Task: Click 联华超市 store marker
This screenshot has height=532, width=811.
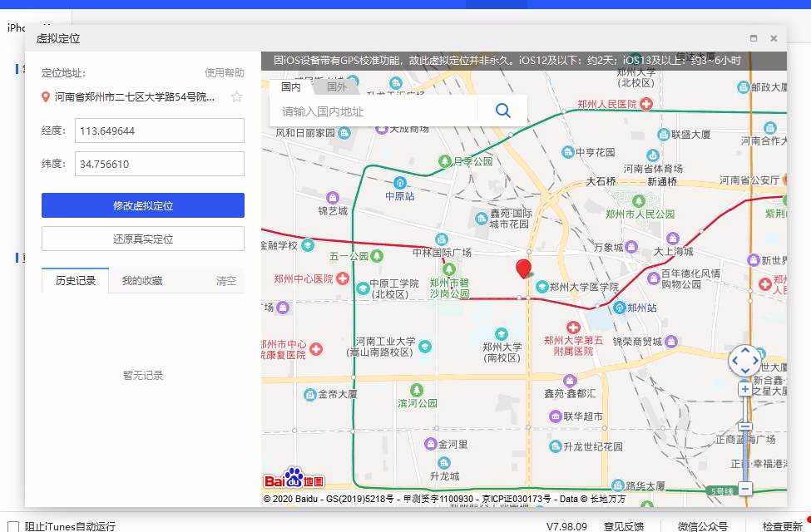Action: coord(556,416)
